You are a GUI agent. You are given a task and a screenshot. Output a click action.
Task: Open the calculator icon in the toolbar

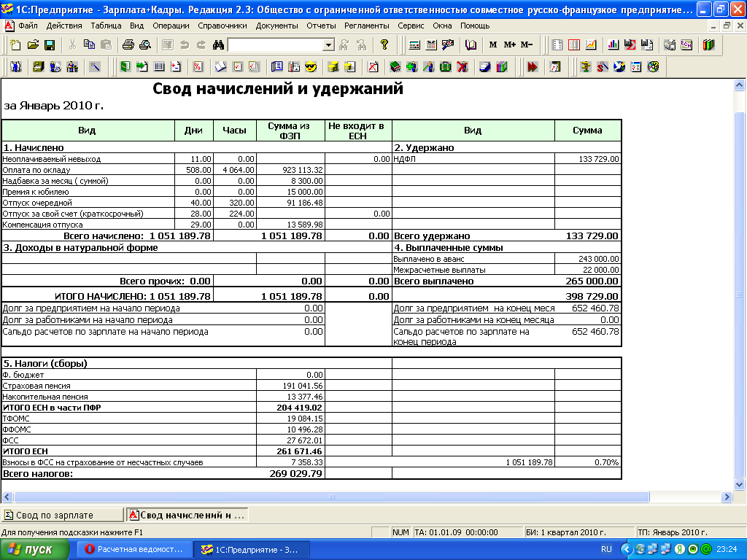(414, 44)
